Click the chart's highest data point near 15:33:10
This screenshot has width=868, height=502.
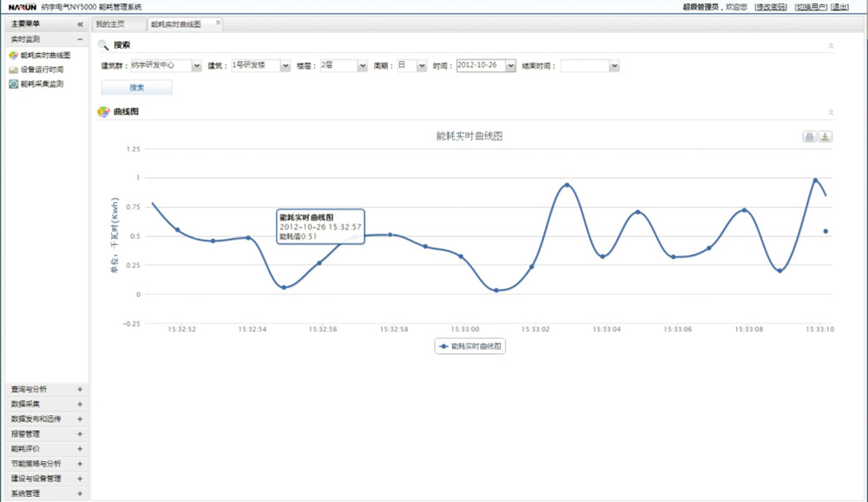pos(815,180)
